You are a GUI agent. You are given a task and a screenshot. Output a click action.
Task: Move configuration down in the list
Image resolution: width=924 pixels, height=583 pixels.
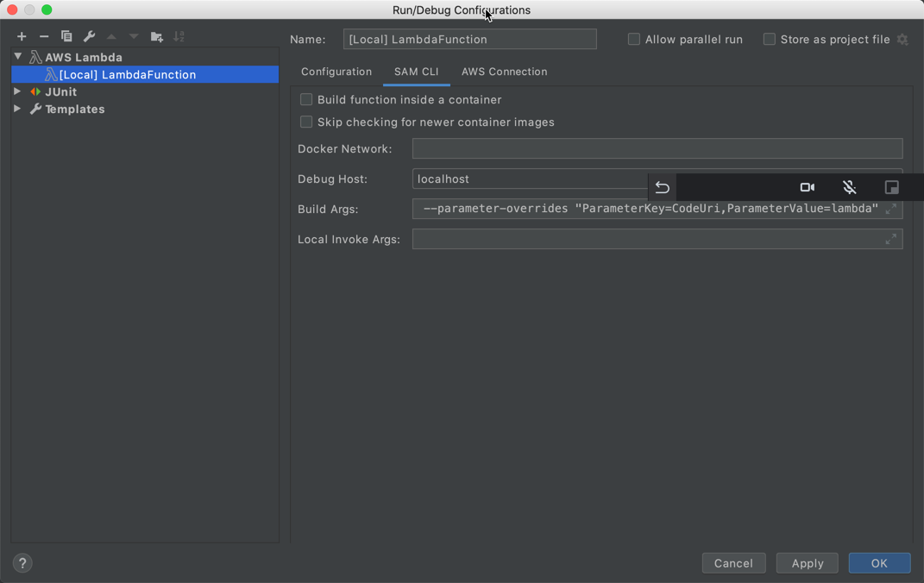click(133, 36)
